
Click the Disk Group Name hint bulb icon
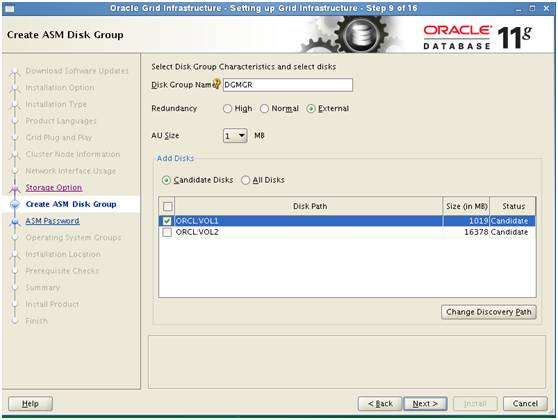pos(217,83)
